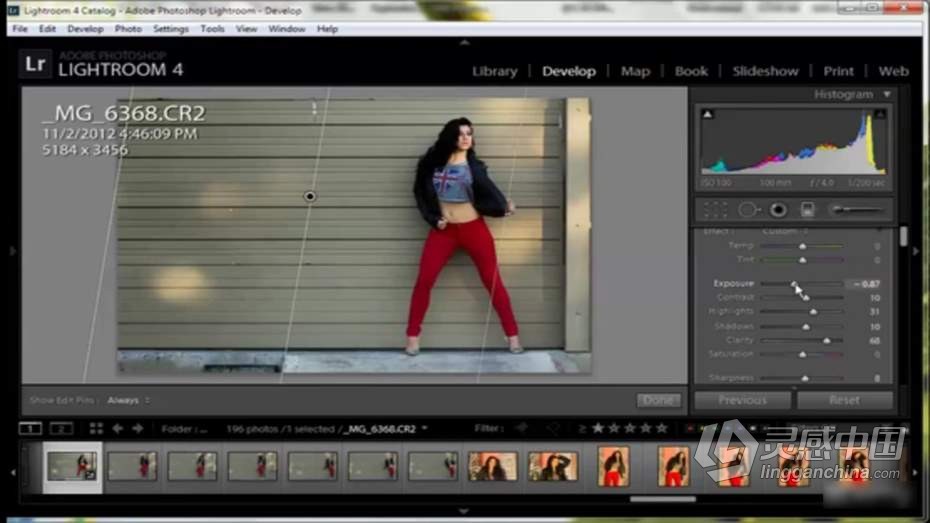Switch to the Print module
The width and height of the screenshot is (930, 523).
tap(838, 71)
